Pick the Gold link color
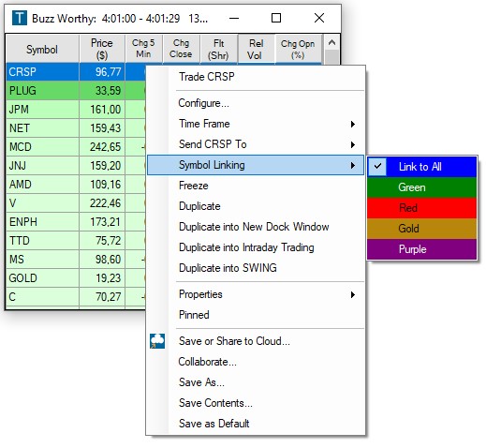Screen dimensions: 486x448 422,229
